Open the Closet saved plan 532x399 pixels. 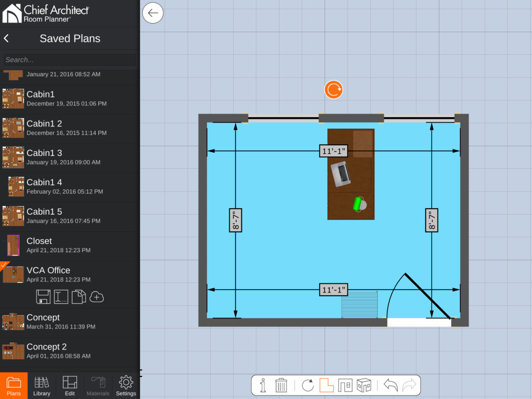pos(70,245)
